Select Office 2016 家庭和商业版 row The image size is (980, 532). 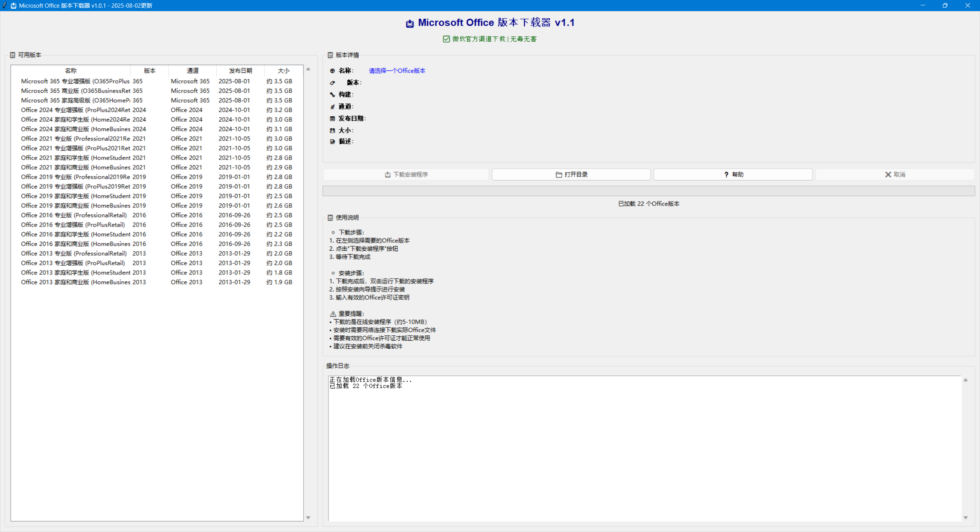click(157, 244)
